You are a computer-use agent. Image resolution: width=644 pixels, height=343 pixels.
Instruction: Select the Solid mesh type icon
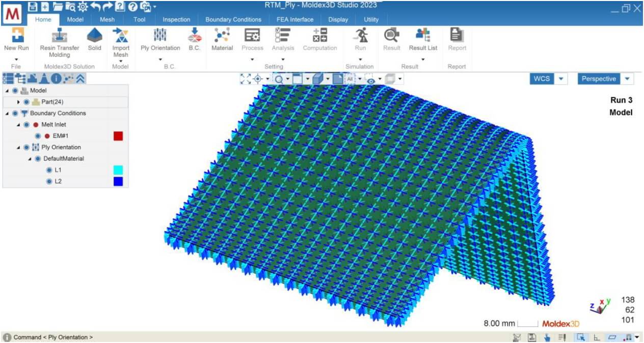[x=94, y=35]
